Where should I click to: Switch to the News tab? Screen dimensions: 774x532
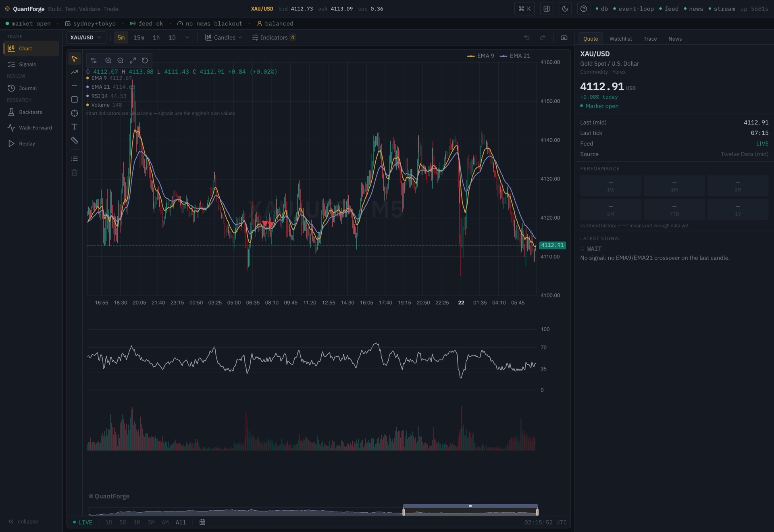pyautogui.click(x=675, y=39)
